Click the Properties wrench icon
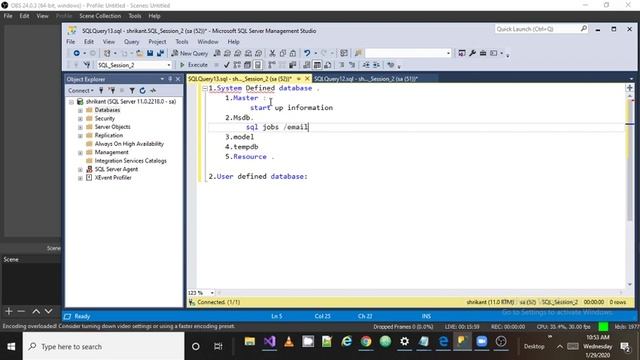Image resolution: width=640 pixels, height=360 pixels. [472, 53]
